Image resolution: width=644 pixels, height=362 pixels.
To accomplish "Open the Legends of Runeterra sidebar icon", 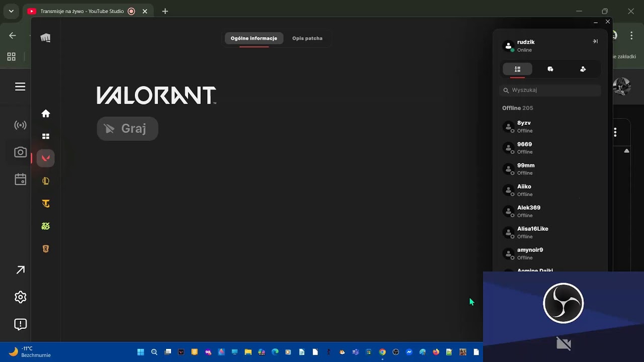I will tap(46, 249).
